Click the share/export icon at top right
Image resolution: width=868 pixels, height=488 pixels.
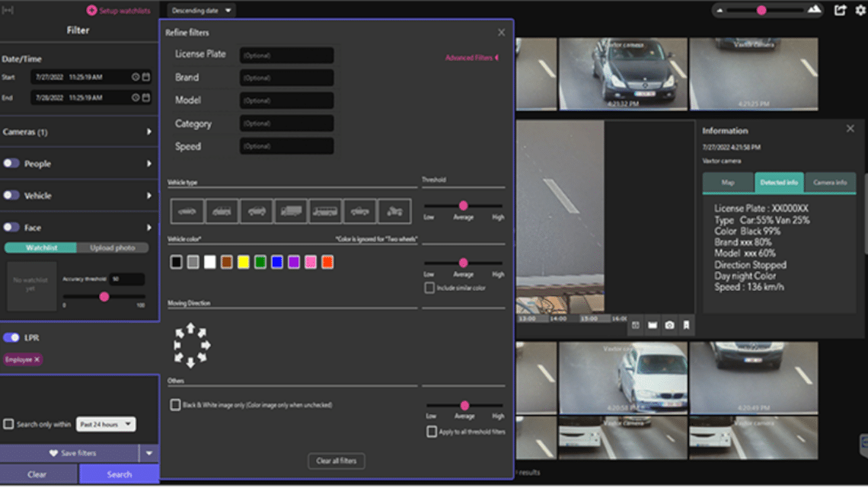[841, 9]
